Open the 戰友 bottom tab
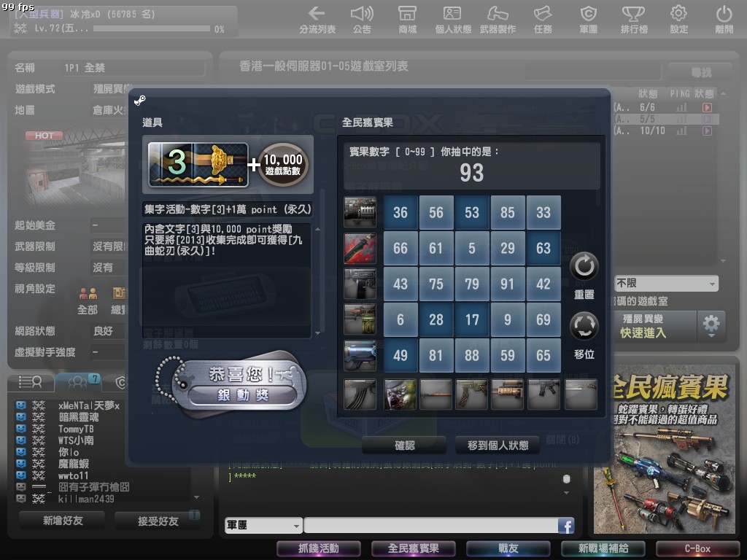 point(508,548)
